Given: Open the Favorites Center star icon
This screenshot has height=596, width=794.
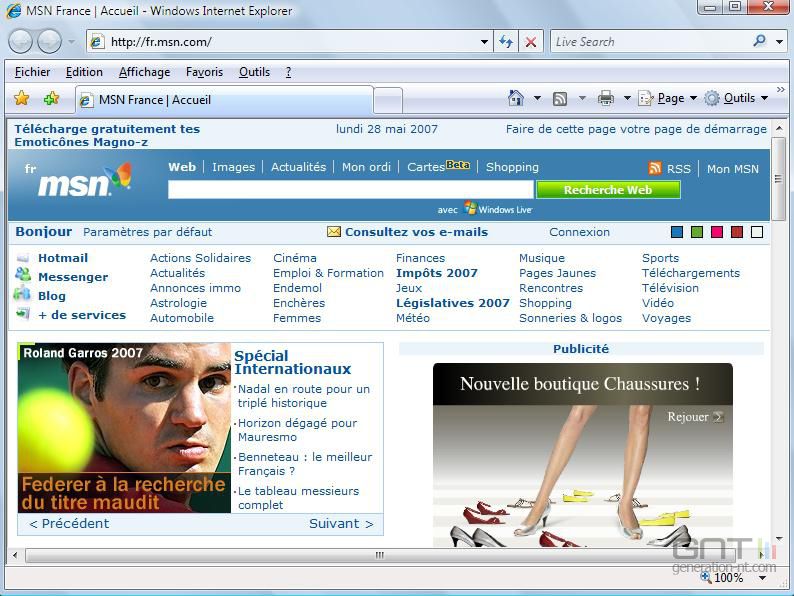Looking at the screenshot, I should [x=22, y=98].
